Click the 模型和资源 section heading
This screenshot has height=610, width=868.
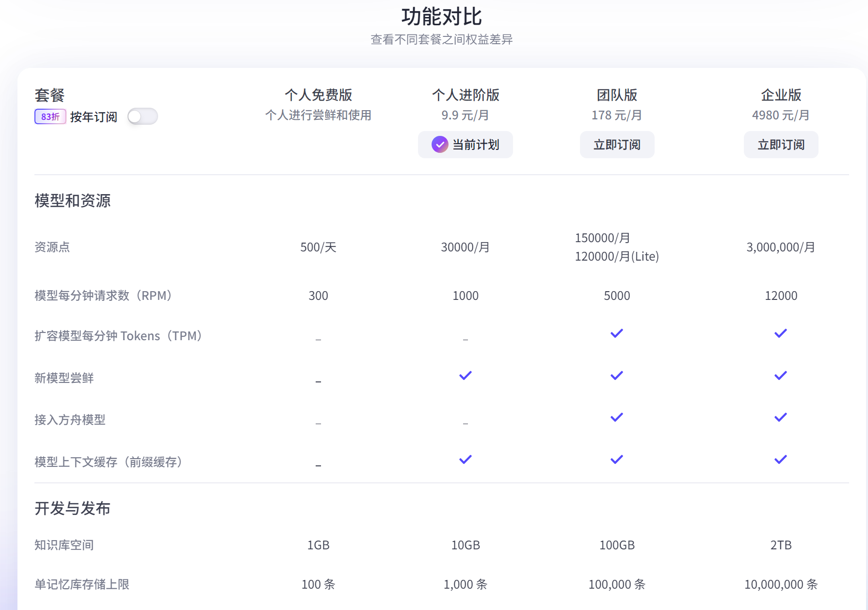[73, 200]
